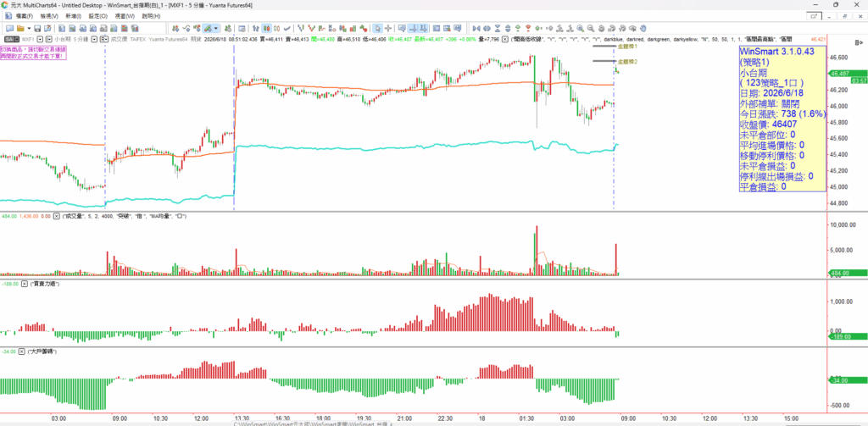This screenshot has height=426, width=868.
Task: Open the 檔案(F) menu
Action: click(25, 16)
